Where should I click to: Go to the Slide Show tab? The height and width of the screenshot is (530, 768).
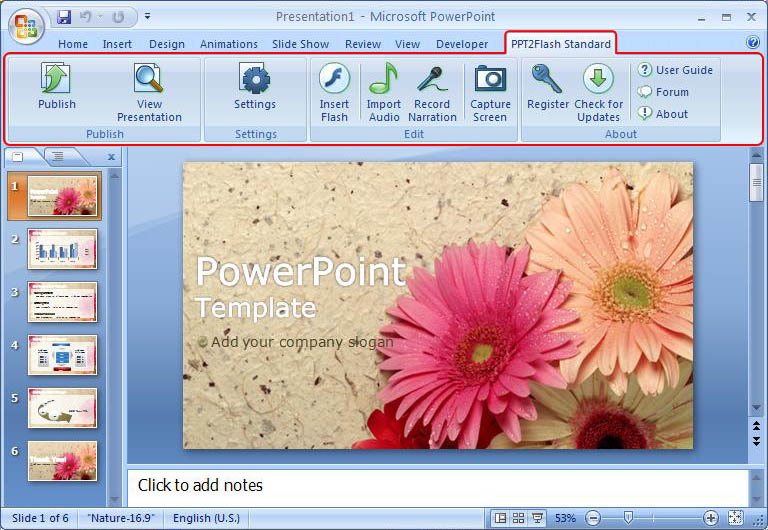[x=300, y=44]
